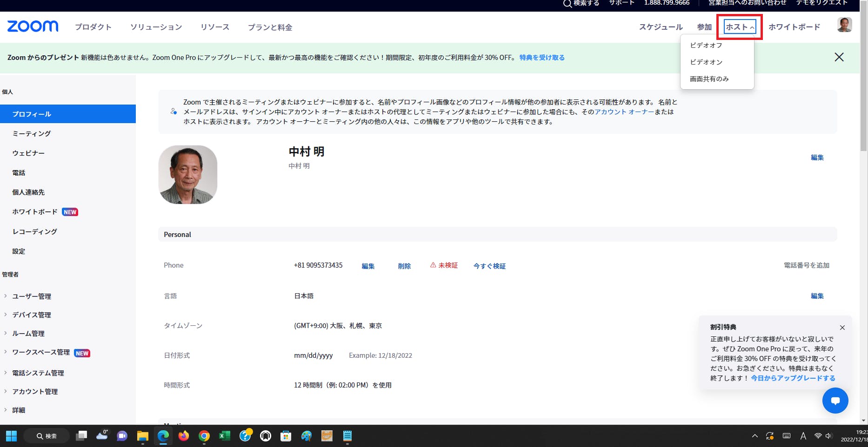Open the search magnifier icon at top

click(567, 4)
